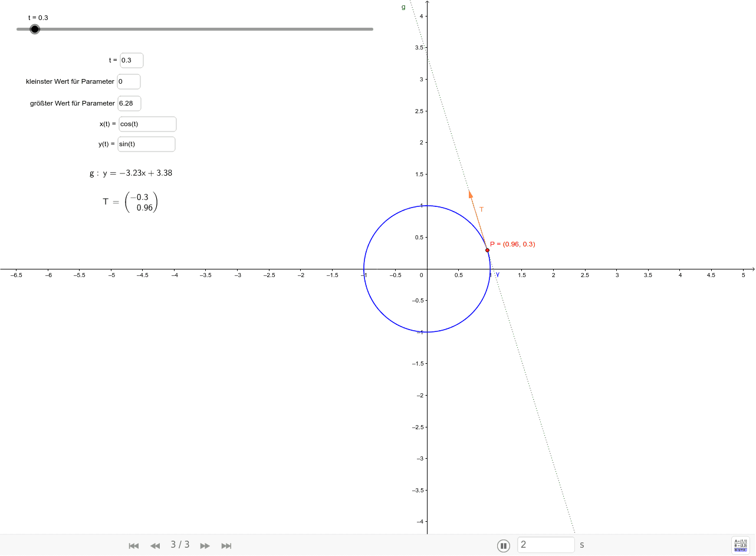Click the vector T matrix text

(130, 202)
